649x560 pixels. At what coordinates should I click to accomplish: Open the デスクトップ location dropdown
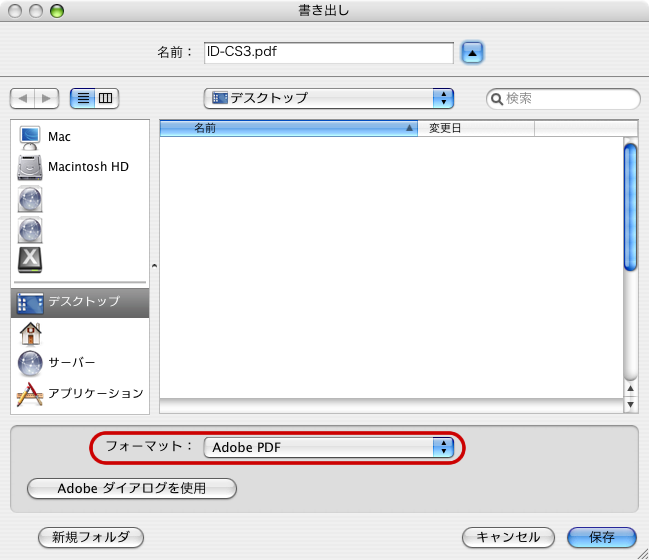(329, 99)
